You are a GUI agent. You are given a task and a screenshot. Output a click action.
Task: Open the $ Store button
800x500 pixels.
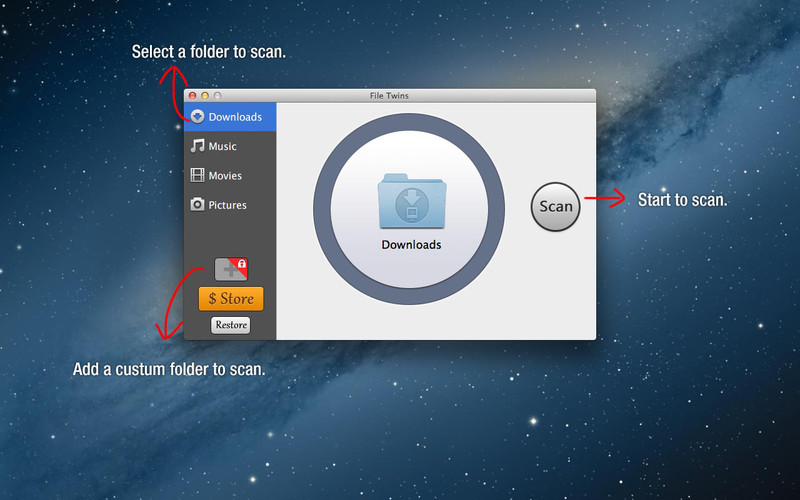tap(231, 298)
